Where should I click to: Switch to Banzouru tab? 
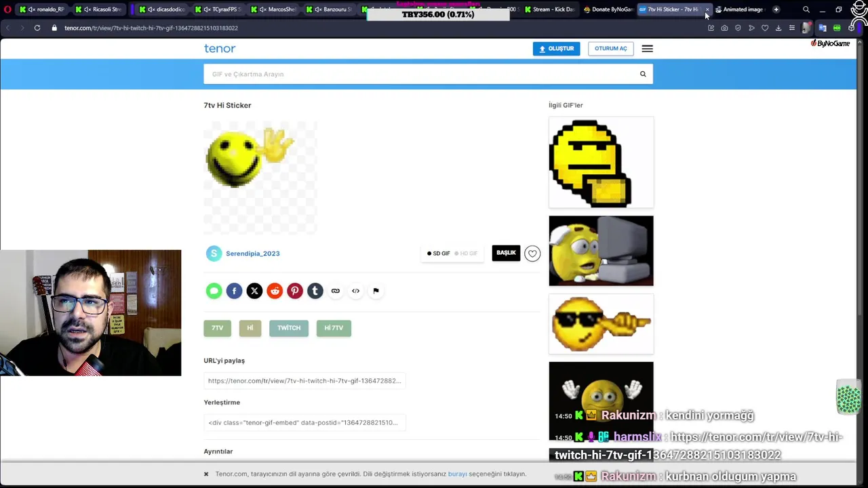[x=331, y=9]
